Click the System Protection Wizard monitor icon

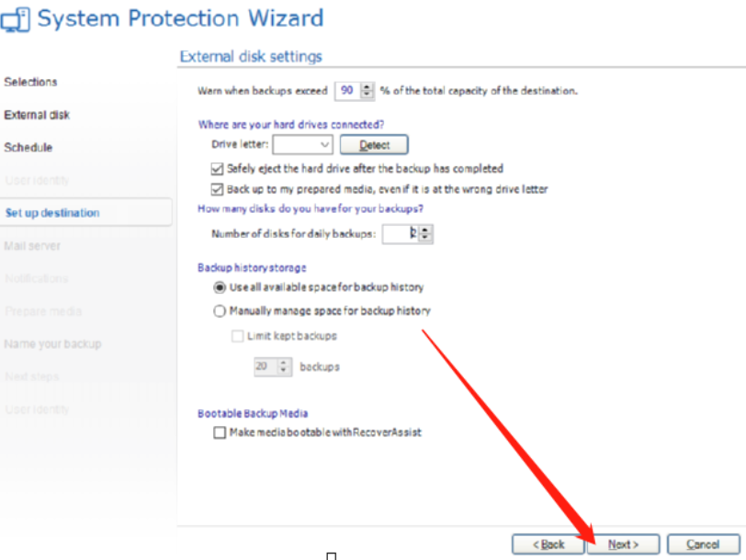(17, 17)
